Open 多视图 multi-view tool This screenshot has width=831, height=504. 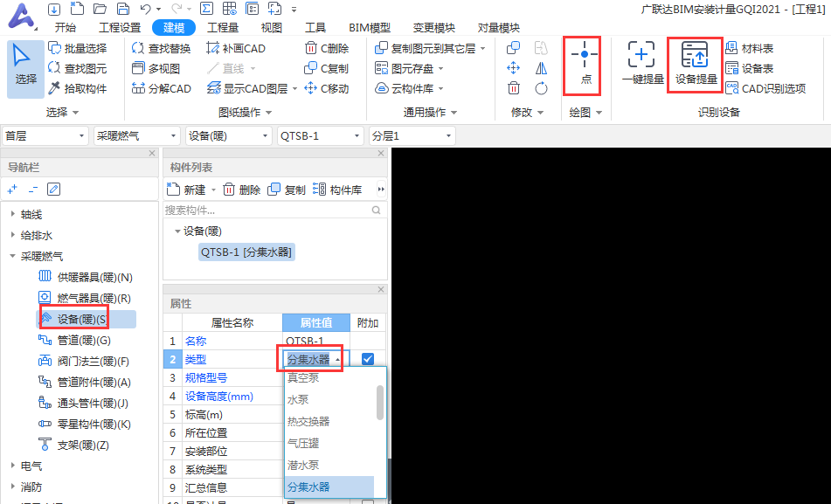pos(156,68)
